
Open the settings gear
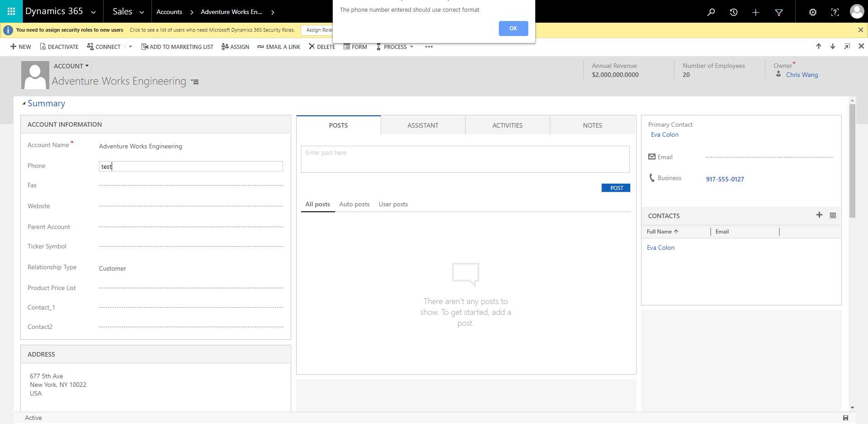pyautogui.click(x=812, y=12)
